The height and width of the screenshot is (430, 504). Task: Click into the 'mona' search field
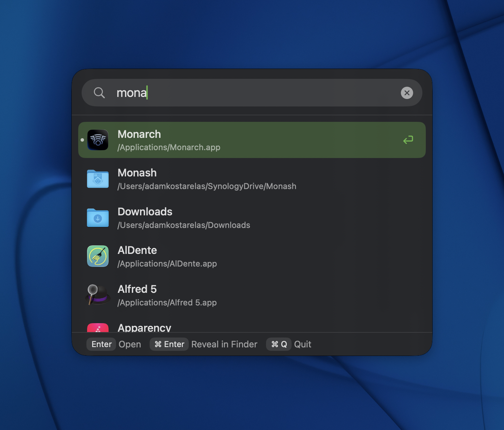pyautogui.click(x=256, y=93)
